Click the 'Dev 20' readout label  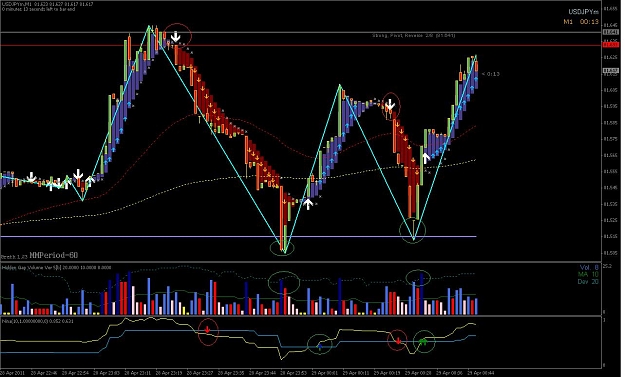click(x=588, y=281)
